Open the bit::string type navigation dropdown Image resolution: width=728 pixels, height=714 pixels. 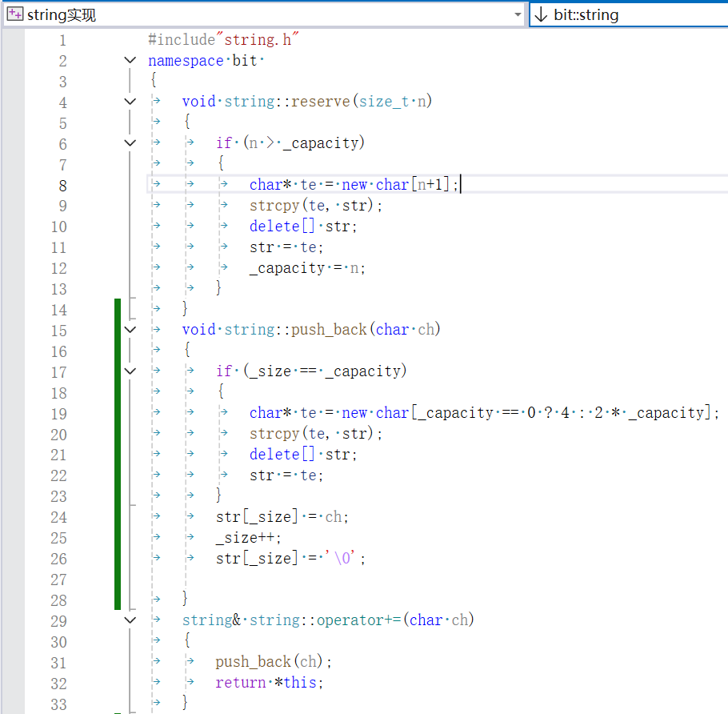629,15
